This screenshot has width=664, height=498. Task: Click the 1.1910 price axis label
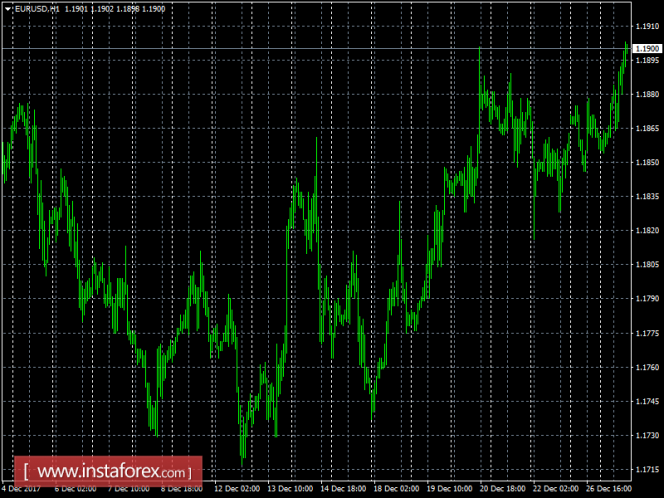click(647, 26)
